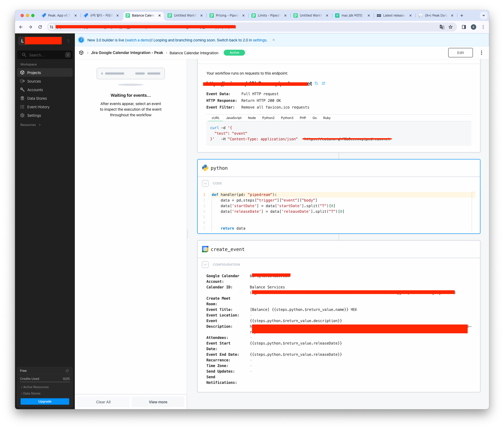The height and width of the screenshot is (429, 504).
Task: Click the info icon in the banner
Action: [x=81, y=40]
